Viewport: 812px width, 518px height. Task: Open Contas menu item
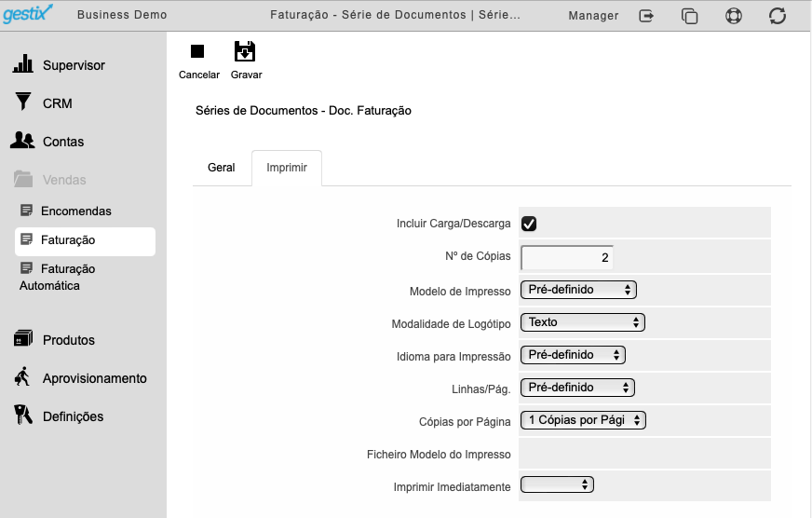point(63,142)
